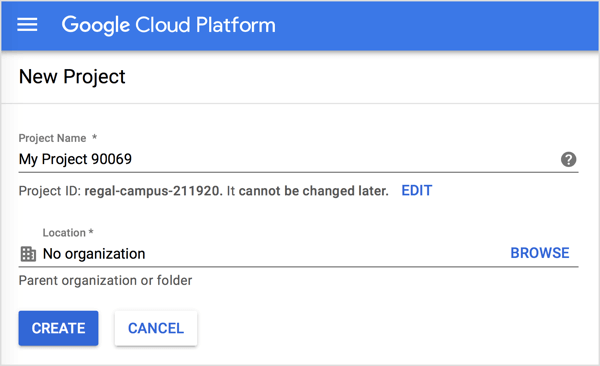Screen dimensions: 600x366
Task: Click the 'It cannot be changed later.' warning text
Action: (x=308, y=191)
